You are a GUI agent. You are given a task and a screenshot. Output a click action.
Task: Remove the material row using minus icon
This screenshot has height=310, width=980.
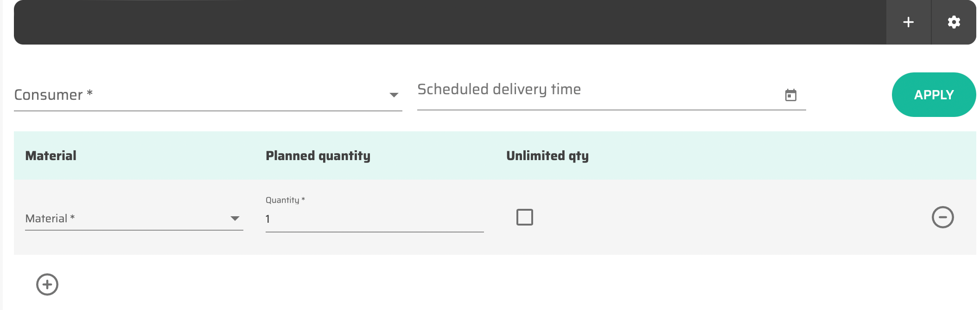tap(942, 217)
